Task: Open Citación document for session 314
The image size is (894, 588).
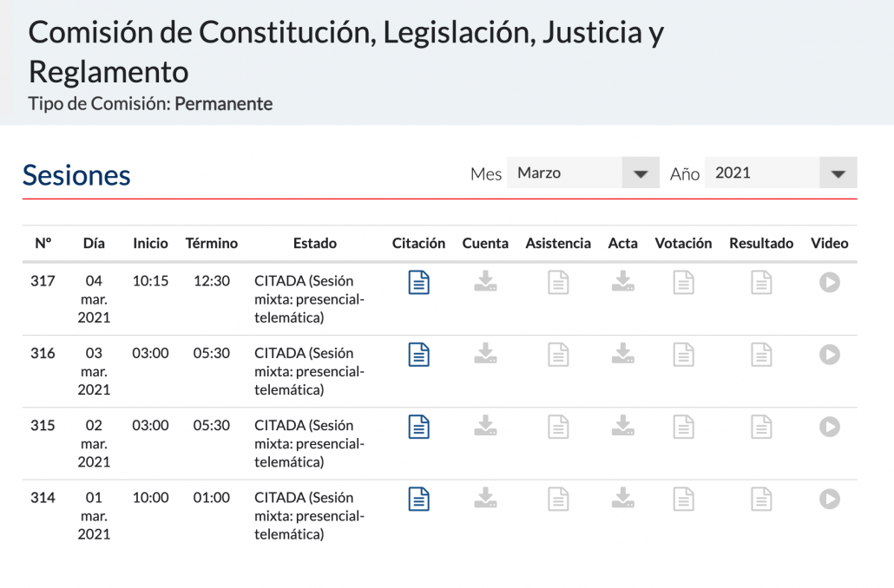Action: pyautogui.click(x=419, y=499)
